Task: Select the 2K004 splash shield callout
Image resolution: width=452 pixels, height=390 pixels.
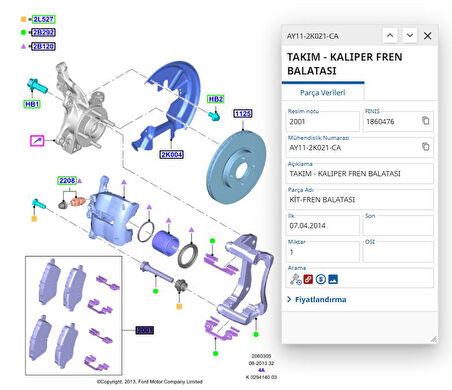Action: point(171,154)
